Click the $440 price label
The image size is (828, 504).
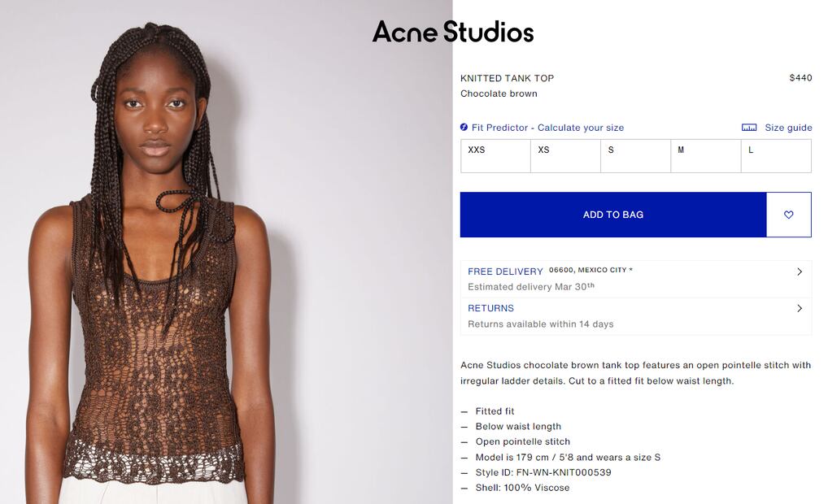(x=800, y=77)
